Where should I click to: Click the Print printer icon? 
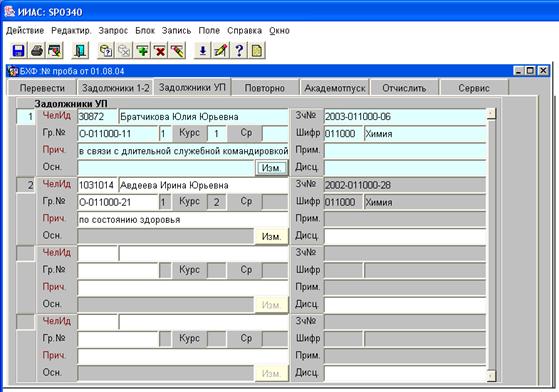click(36, 50)
